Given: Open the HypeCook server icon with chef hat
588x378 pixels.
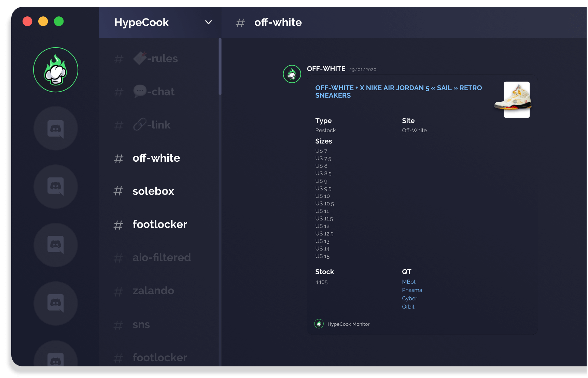Looking at the screenshot, I should pos(56,70).
